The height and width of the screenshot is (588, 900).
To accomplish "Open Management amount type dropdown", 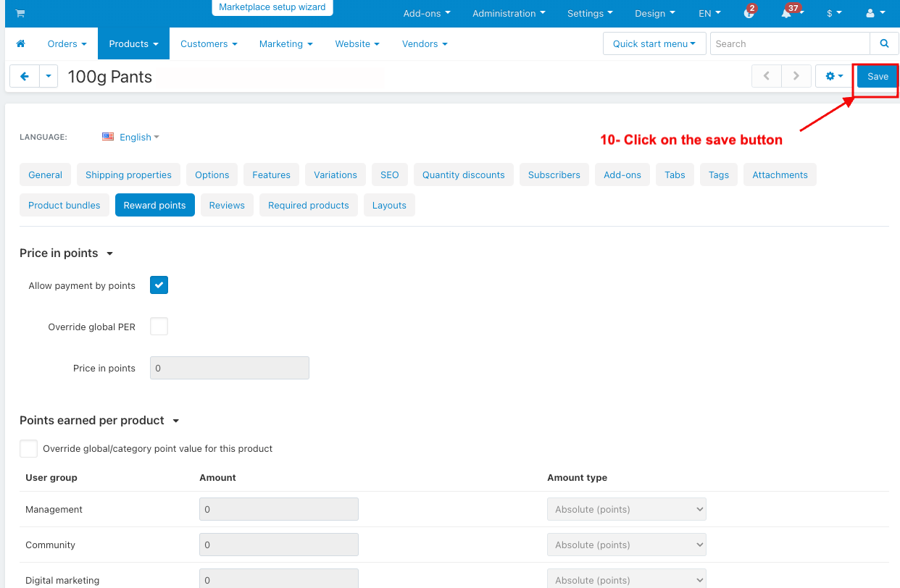I will (x=627, y=509).
